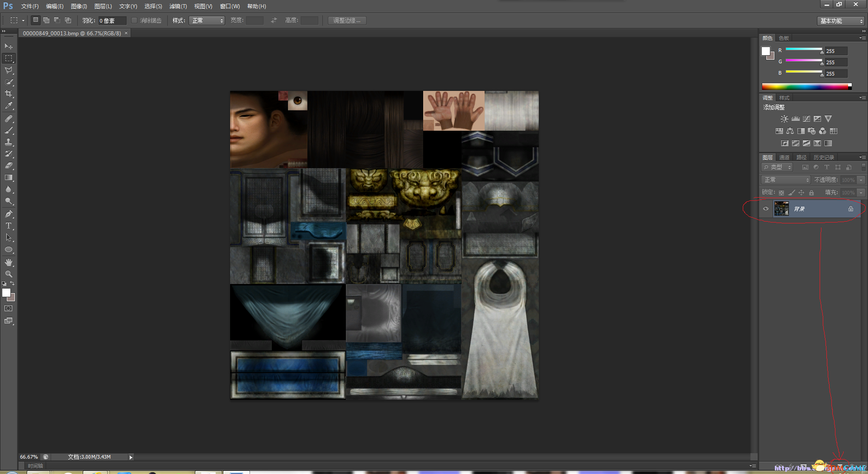Open the 样式 style dropdown
Screen dimensions: 868x474
point(207,20)
